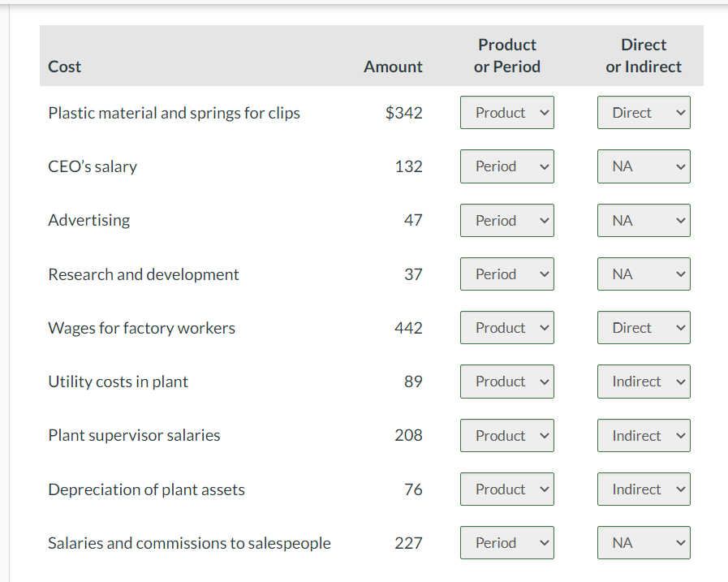Open the Direct dropdown for Wages for factory workers
This screenshot has height=582, width=728.
point(644,327)
